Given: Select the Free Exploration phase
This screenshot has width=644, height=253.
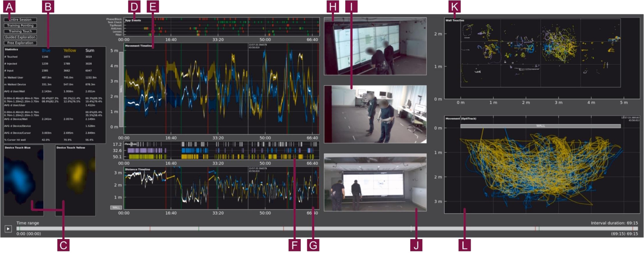Looking at the screenshot, I should [20, 43].
